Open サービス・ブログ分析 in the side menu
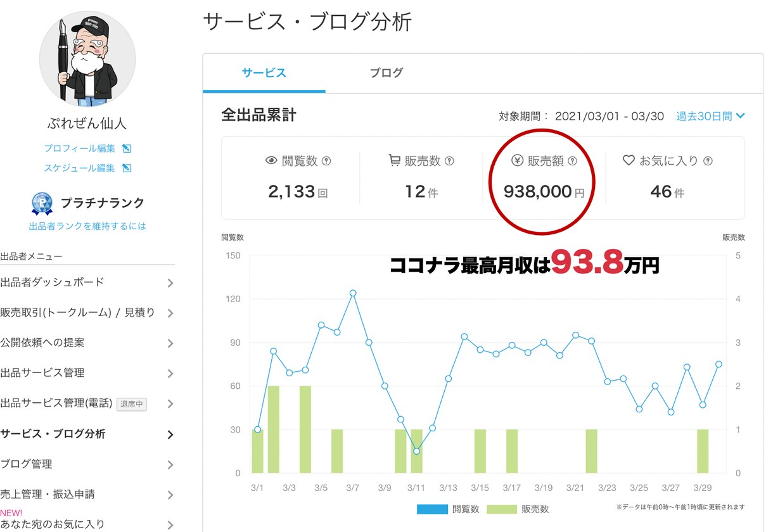The width and height of the screenshot is (773, 532). pos(53,434)
